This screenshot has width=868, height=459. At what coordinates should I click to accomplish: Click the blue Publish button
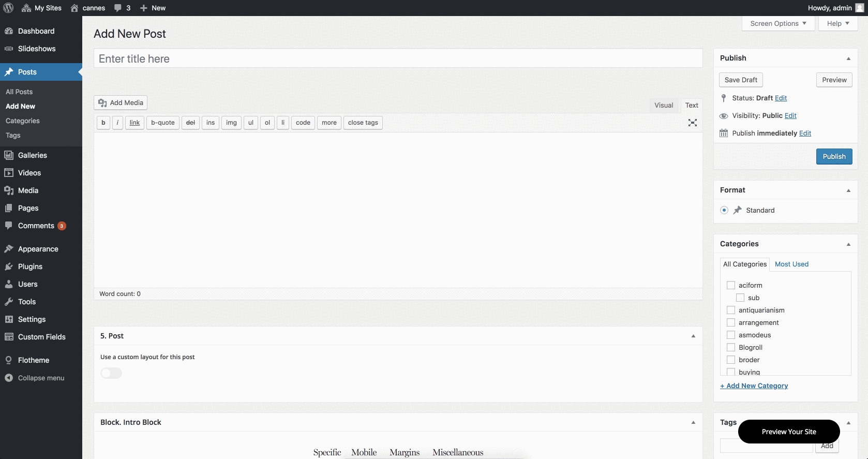(834, 156)
